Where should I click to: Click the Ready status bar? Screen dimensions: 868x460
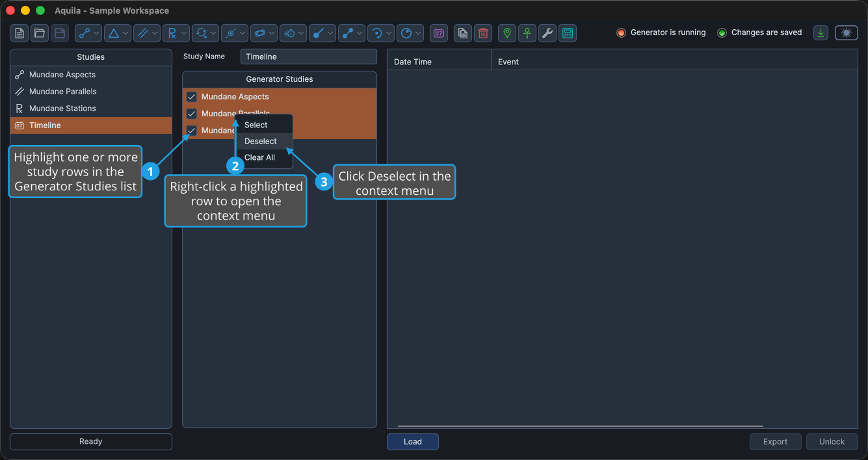point(91,442)
